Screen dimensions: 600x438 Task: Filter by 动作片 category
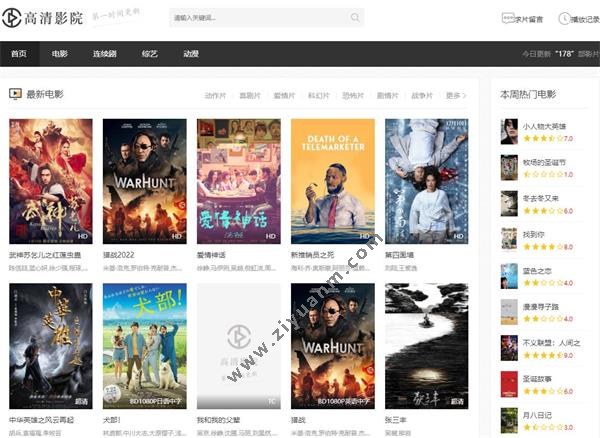point(215,96)
